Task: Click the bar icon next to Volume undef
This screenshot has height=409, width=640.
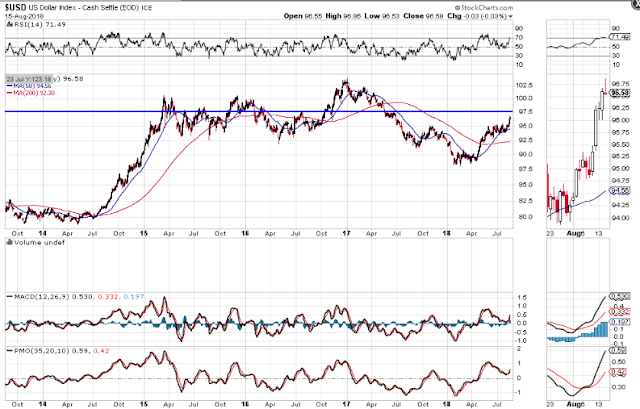Action: pos(9,242)
